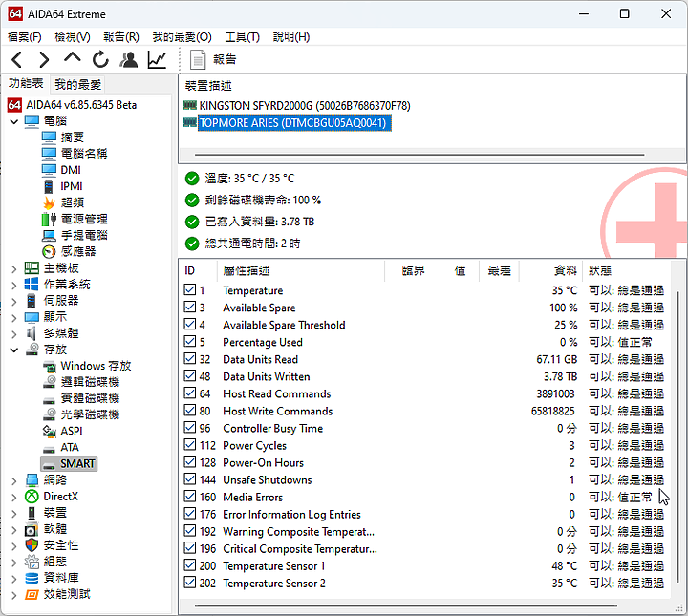Click the database icon in tree
Image resolution: width=688 pixels, height=616 pixels.
click(x=32, y=578)
